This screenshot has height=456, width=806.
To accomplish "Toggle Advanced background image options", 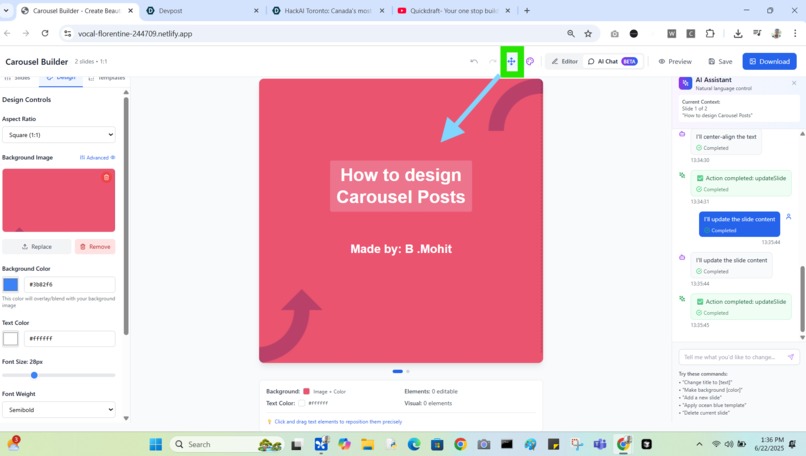I will [97, 157].
